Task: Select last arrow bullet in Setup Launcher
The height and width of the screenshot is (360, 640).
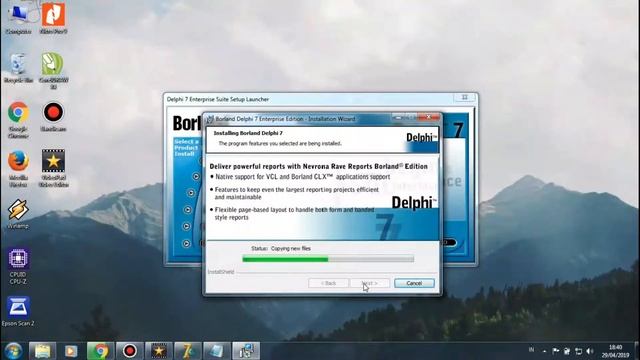Action: point(186,243)
